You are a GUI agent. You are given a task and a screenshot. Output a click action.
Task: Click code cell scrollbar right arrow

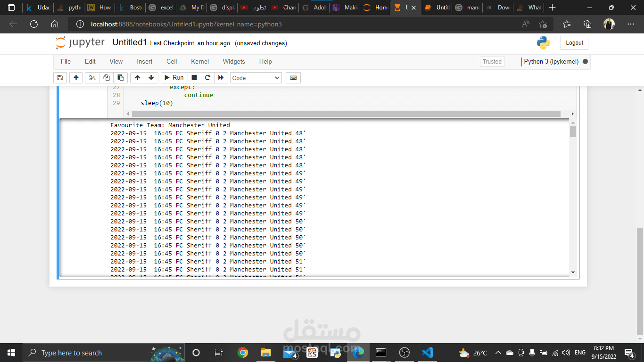[573, 114]
